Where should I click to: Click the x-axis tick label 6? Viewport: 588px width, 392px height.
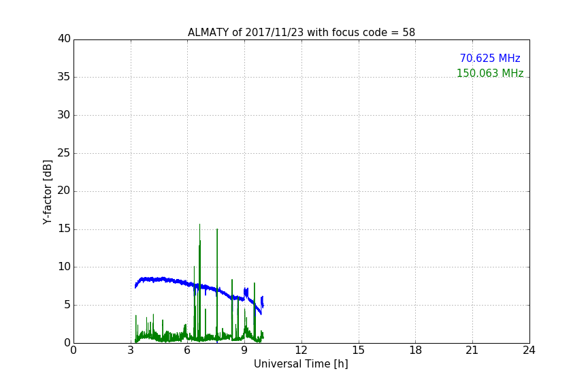tap(187, 350)
